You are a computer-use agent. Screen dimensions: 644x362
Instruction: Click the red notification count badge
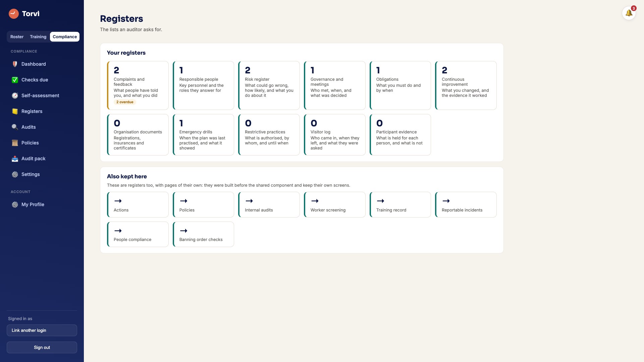tap(634, 8)
